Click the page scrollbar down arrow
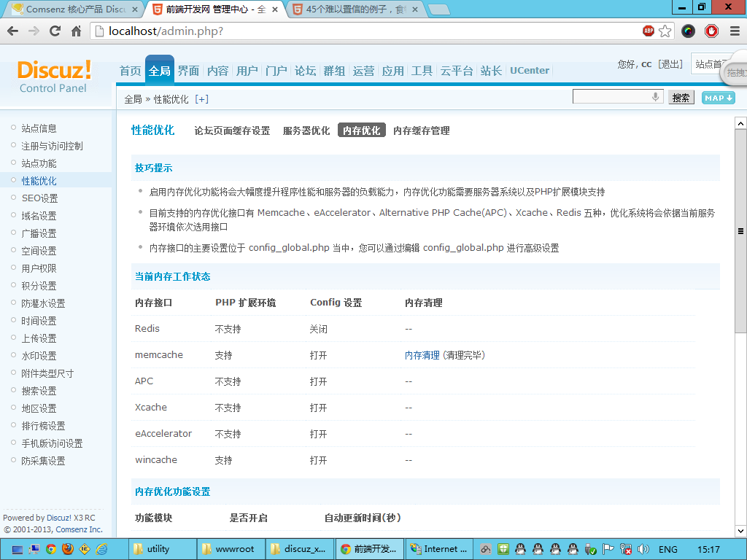The height and width of the screenshot is (560, 747). 740,531
